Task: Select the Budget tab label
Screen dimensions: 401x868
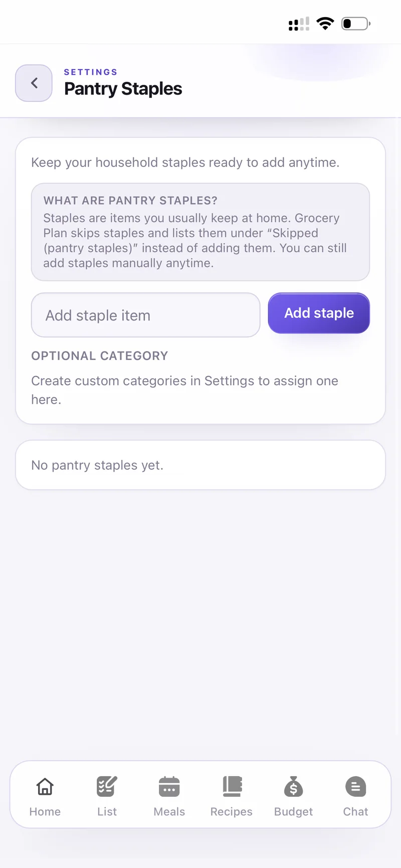Action: pyautogui.click(x=294, y=811)
